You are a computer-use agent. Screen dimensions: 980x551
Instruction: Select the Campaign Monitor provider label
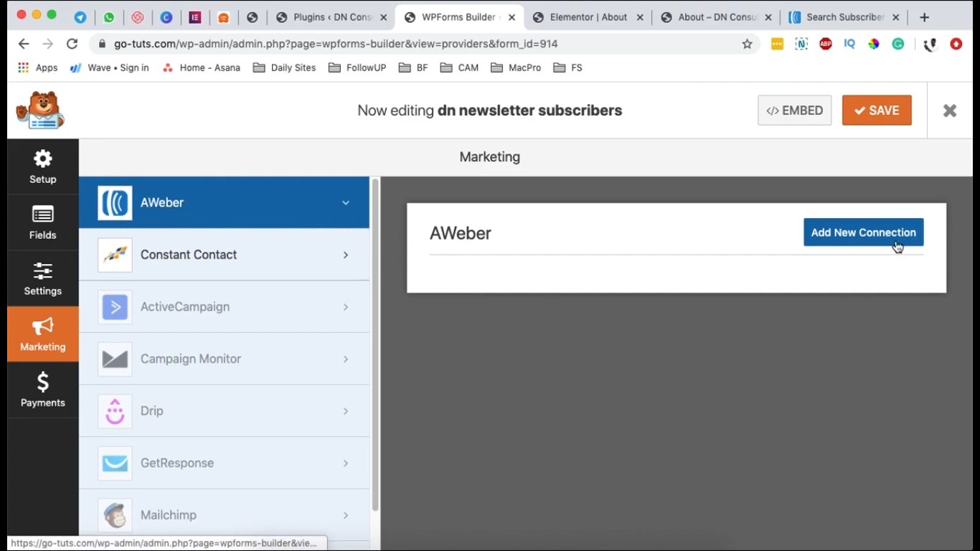point(191,359)
